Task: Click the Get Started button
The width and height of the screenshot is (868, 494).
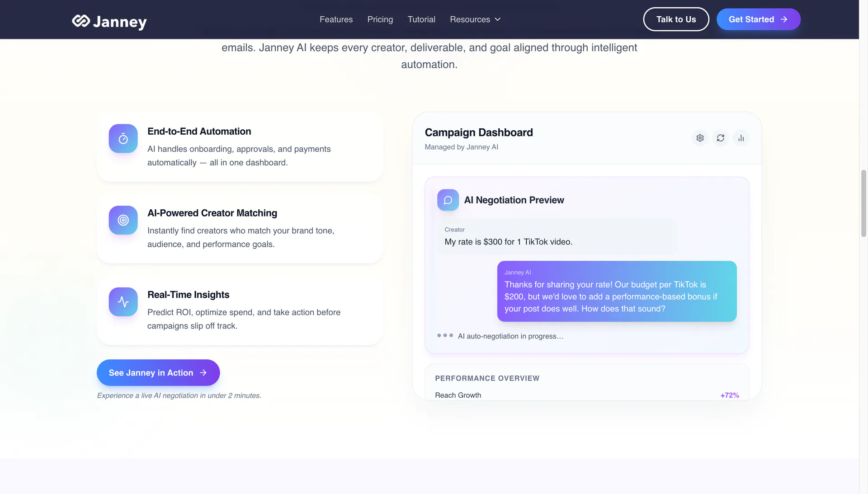Action: coord(758,19)
